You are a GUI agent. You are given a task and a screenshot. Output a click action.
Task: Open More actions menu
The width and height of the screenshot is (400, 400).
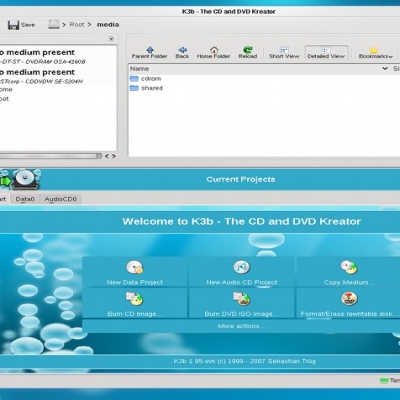pyautogui.click(x=242, y=326)
